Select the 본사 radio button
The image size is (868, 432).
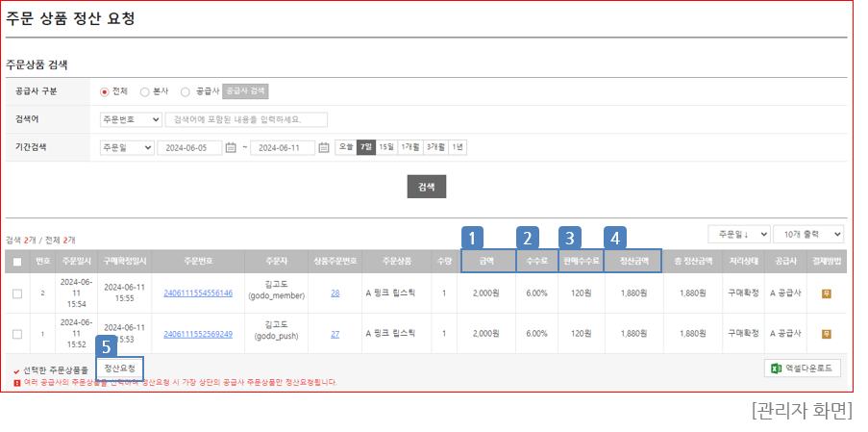coord(145,91)
